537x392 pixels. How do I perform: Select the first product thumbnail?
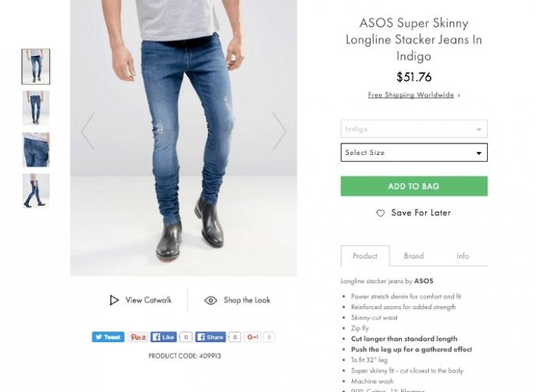pos(36,67)
